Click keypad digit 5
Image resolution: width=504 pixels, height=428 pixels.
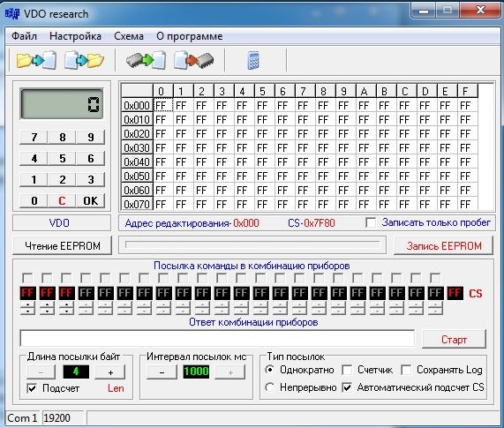point(63,159)
